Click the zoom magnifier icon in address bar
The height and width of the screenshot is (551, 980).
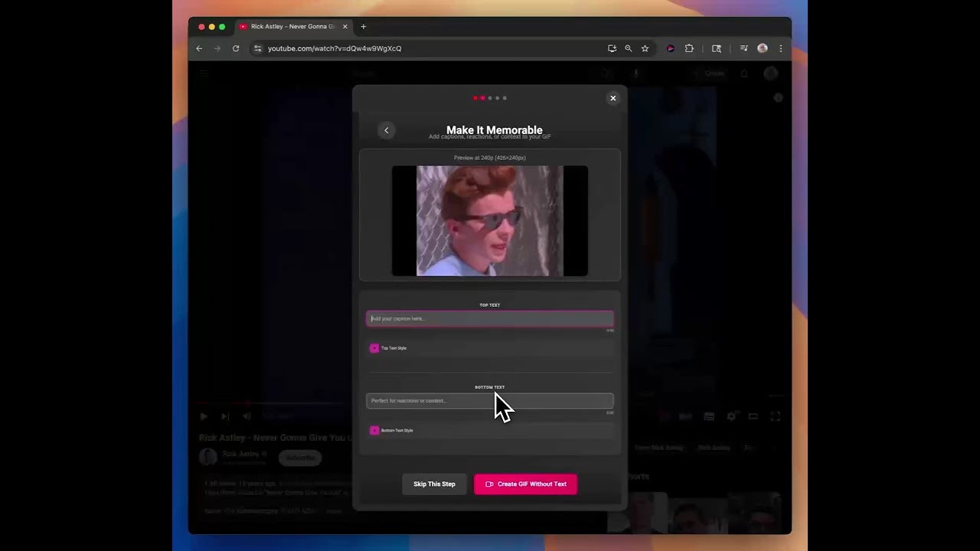[x=629, y=48]
